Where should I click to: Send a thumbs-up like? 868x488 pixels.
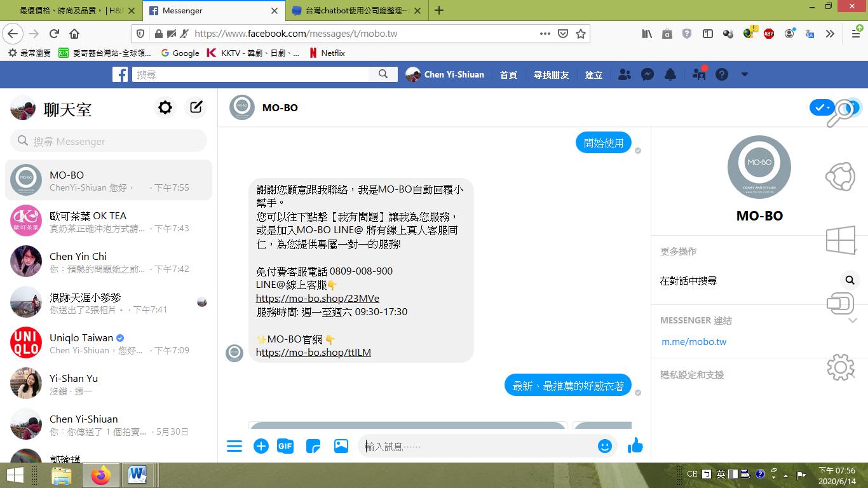click(x=635, y=445)
